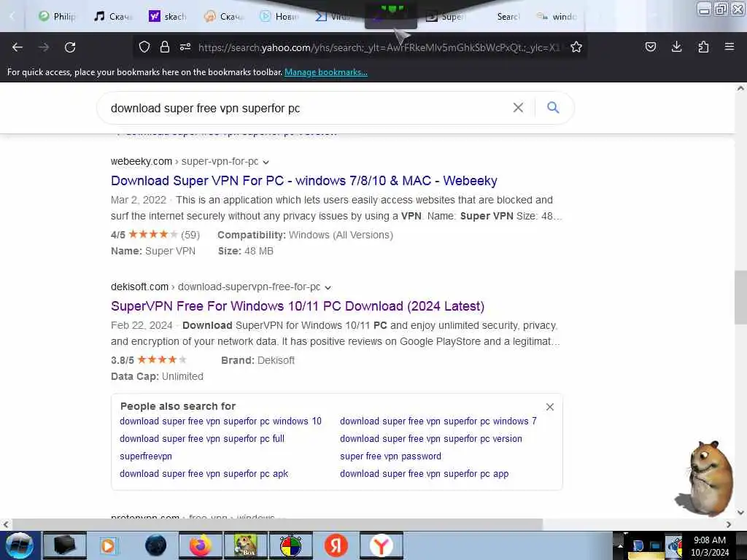Close the People also search for box
Image resolution: width=747 pixels, height=560 pixels.
coord(550,407)
